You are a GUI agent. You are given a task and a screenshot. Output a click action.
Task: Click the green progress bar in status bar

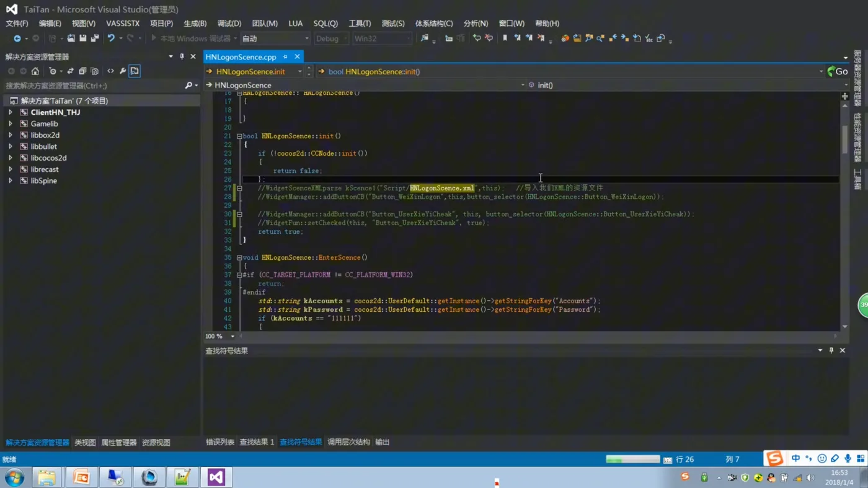[x=632, y=459]
